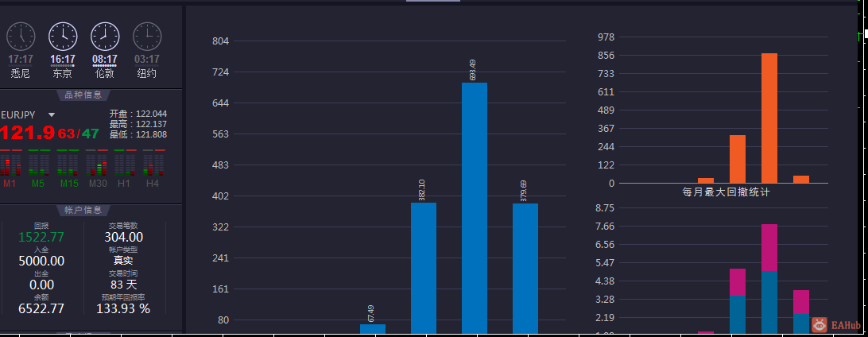The width and height of the screenshot is (868, 337).
Task: Click the 每月最大回撤统计 chart title
Action: (x=727, y=192)
